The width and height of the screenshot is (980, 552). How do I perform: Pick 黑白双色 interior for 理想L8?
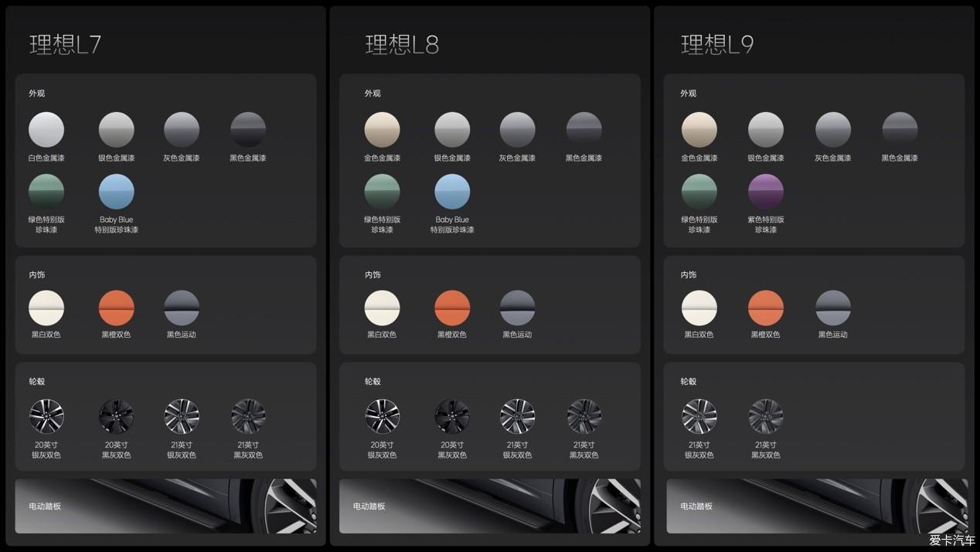coord(382,308)
